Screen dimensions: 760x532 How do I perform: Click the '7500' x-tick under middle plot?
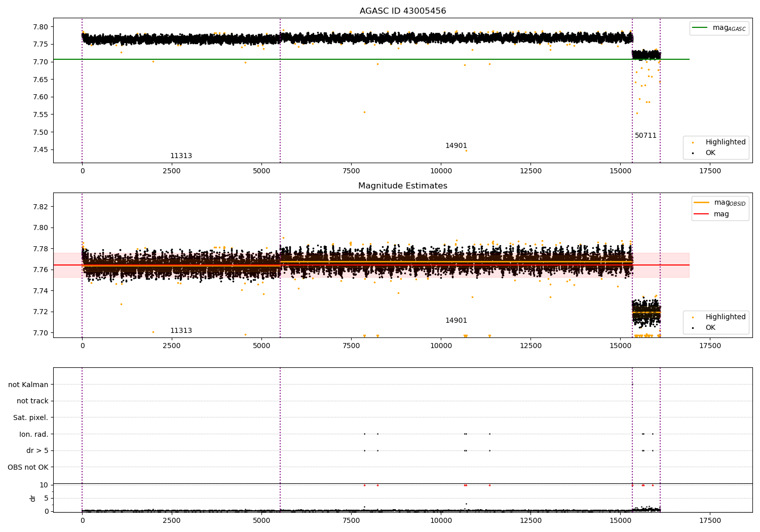[351, 346]
